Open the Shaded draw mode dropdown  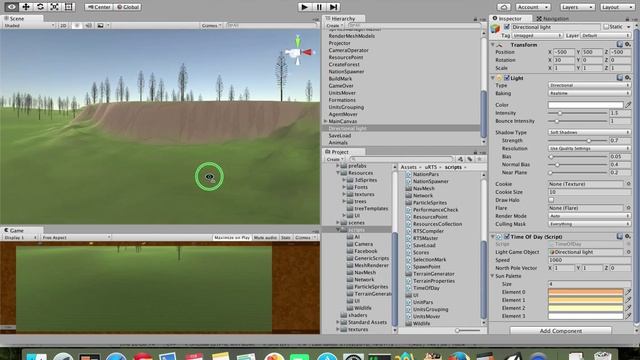29,25
